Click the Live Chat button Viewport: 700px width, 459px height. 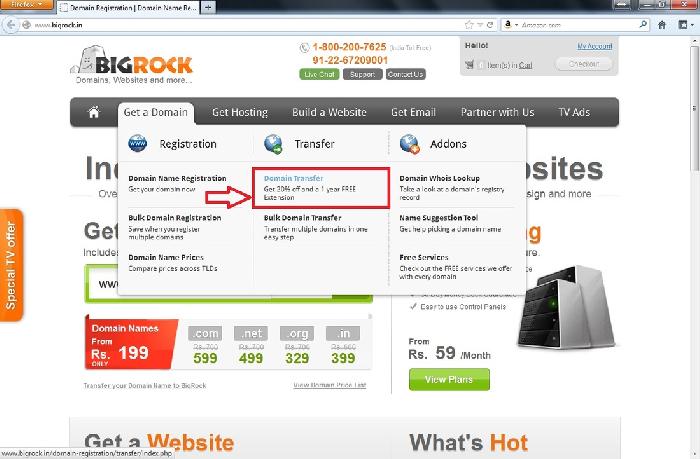[319, 74]
